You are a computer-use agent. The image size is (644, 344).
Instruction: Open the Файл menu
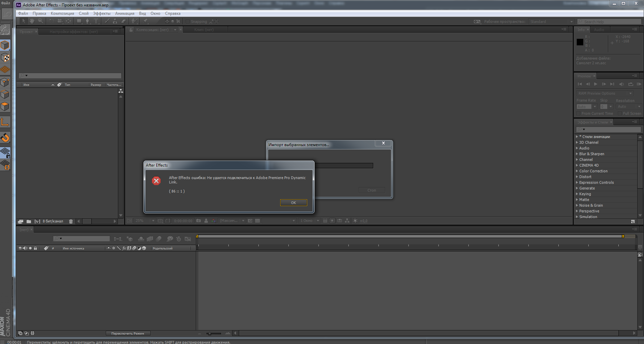point(23,13)
